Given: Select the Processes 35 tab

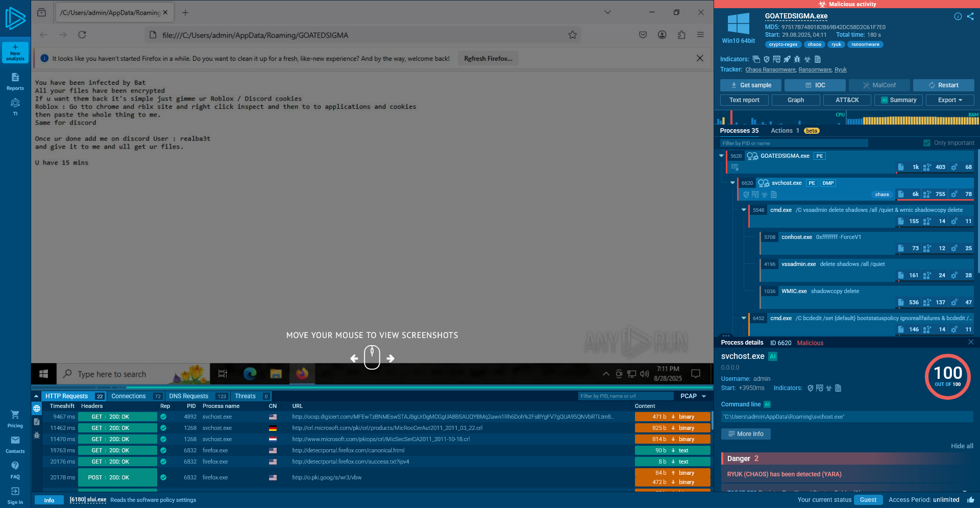Looking at the screenshot, I should pos(739,131).
